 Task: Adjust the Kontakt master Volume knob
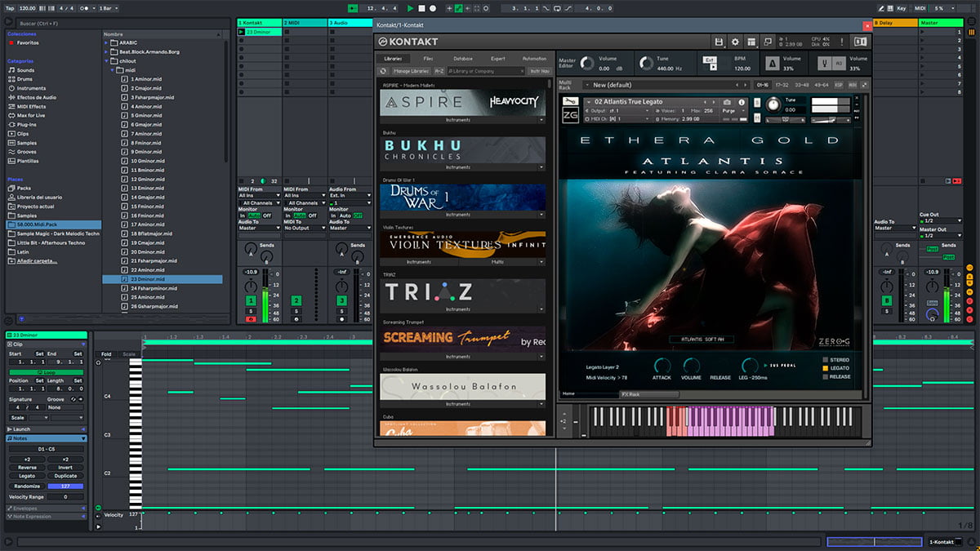586,63
